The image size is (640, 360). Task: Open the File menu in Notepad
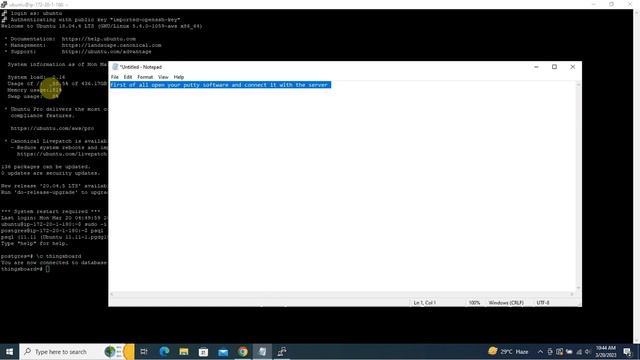115,77
